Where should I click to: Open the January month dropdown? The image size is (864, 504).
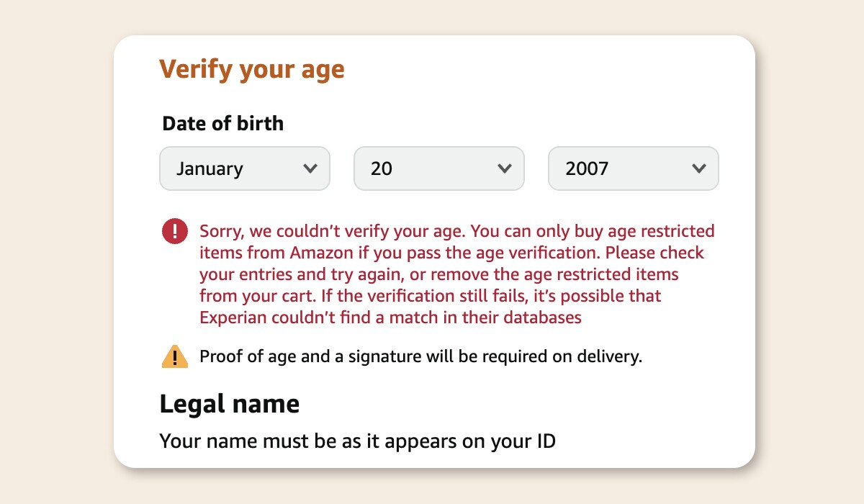244,168
